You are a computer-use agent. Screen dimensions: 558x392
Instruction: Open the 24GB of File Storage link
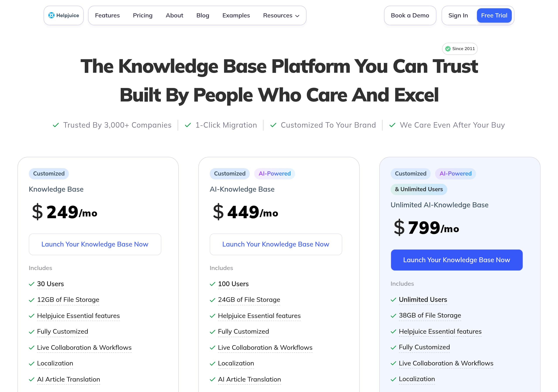tap(249, 300)
